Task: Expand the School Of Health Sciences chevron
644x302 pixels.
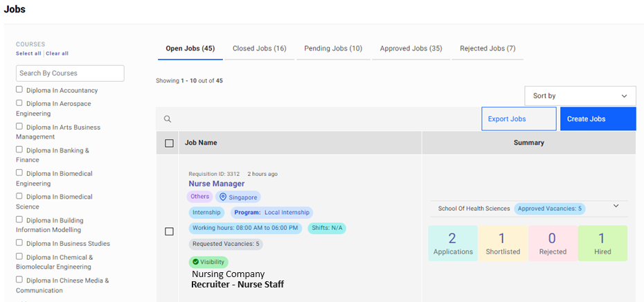Action: pyautogui.click(x=616, y=206)
